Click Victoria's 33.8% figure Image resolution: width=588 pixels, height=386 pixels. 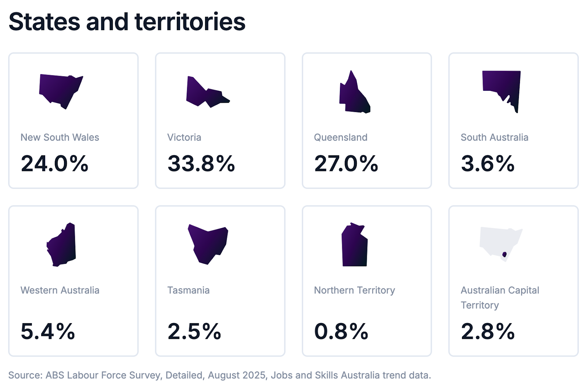tap(201, 163)
